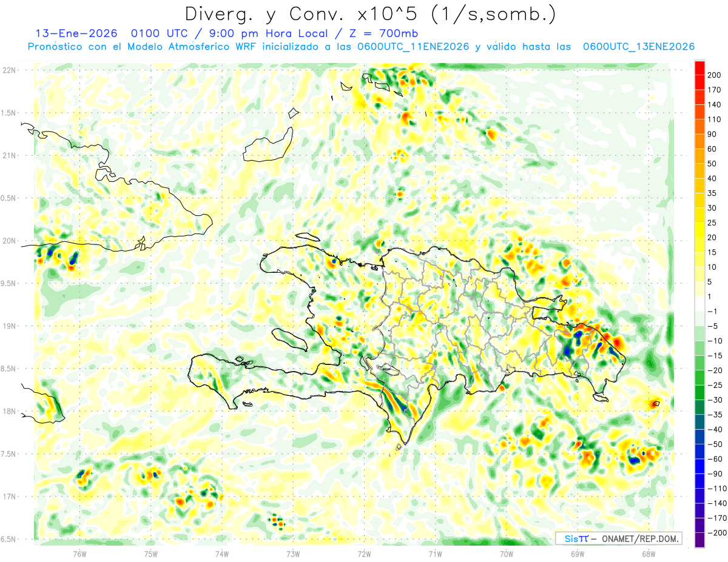Click the '70W' longitude label
This screenshot has width=728, height=562.
(x=507, y=554)
